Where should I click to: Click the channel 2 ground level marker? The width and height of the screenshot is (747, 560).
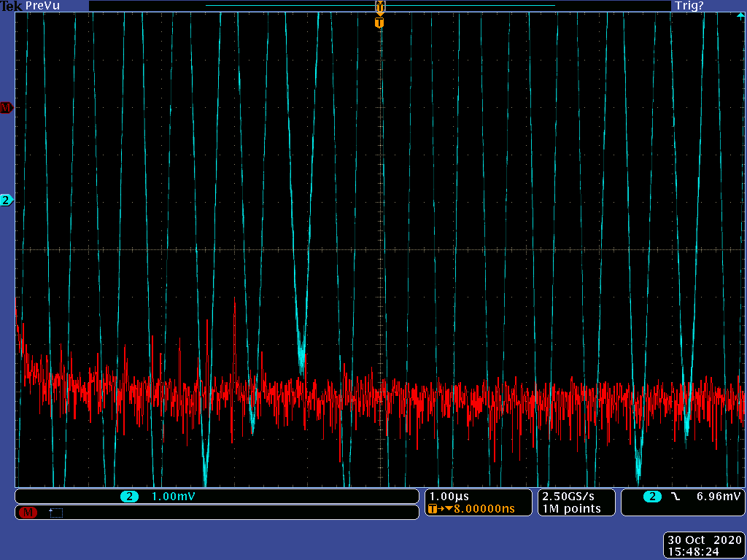pyautogui.click(x=6, y=200)
